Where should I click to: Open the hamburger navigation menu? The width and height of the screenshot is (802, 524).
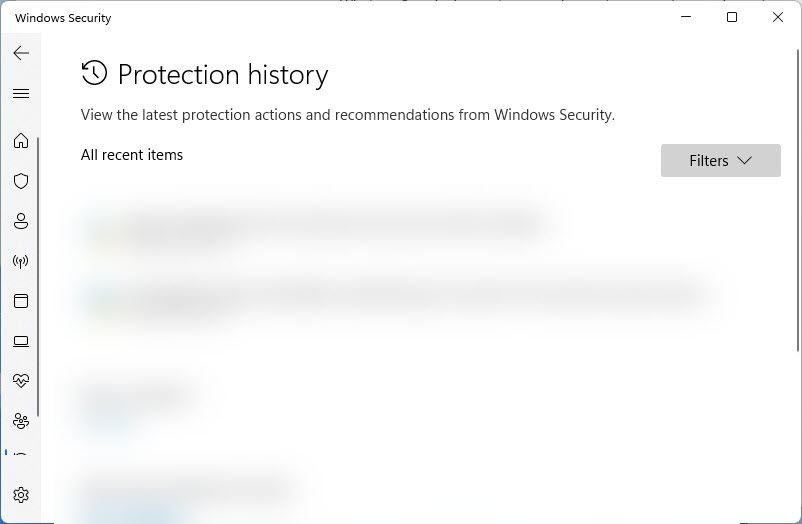(21, 94)
